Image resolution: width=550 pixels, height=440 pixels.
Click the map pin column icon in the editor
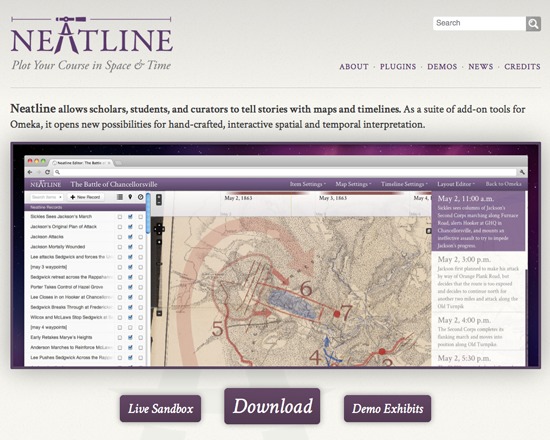coord(130,197)
